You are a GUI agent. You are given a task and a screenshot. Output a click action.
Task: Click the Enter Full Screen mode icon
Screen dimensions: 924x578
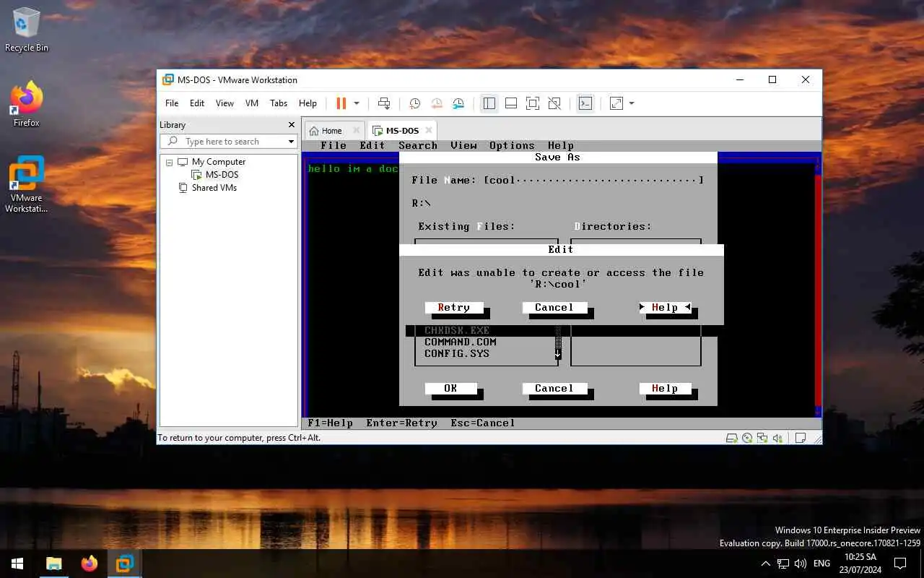(533, 103)
